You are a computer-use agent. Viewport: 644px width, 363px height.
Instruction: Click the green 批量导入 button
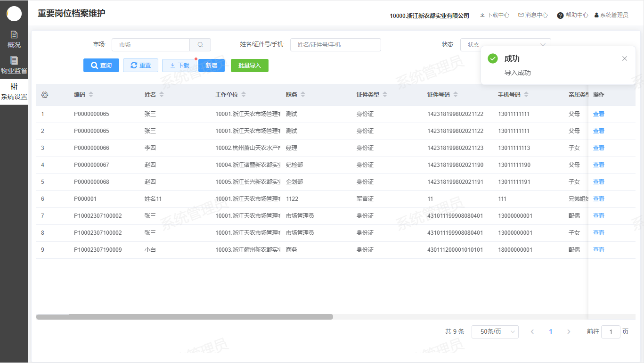tap(249, 66)
